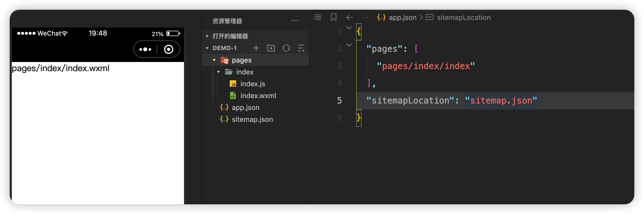Toggle the bookmark icon in the editor toolbar

[x=334, y=18]
